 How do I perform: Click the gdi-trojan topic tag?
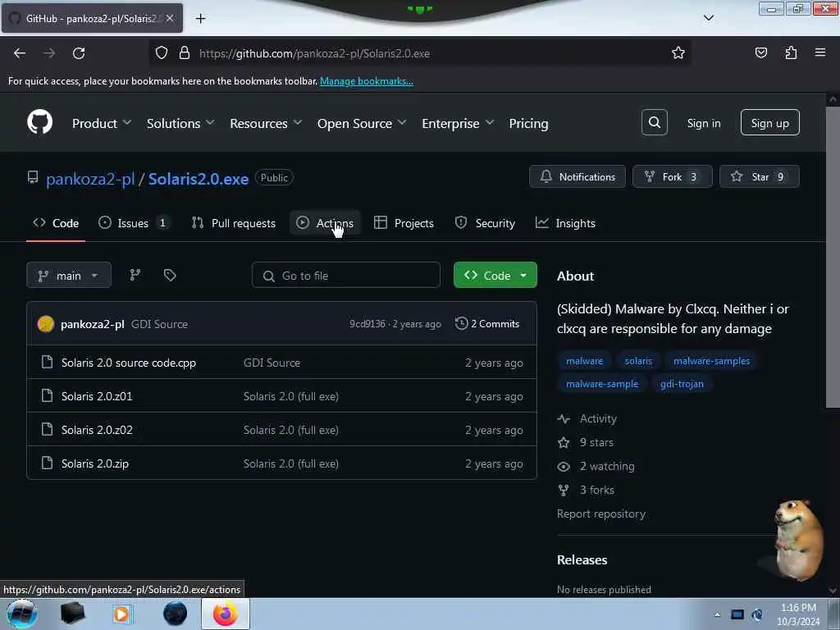coord(682,384)
